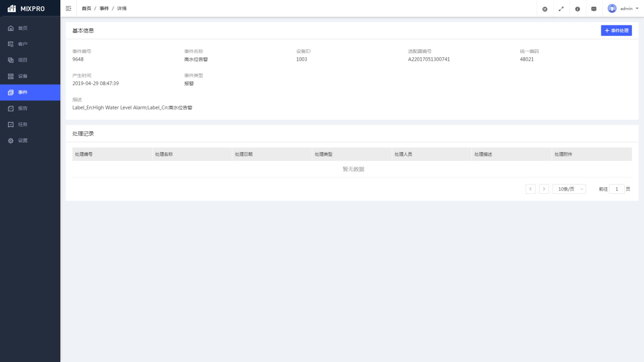Collapse the sidebar with the hamburger icon
The image size is (644, 362).
coord(69,9)
